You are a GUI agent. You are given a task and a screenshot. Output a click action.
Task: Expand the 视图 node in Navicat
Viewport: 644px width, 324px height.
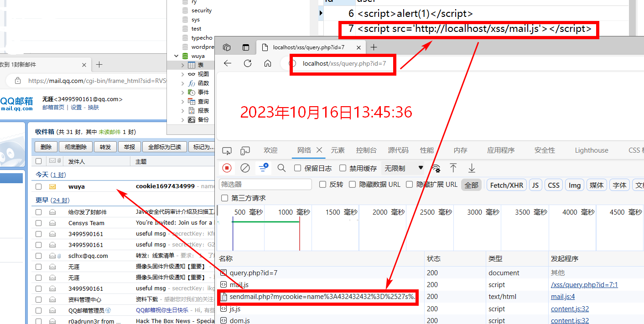183,74
